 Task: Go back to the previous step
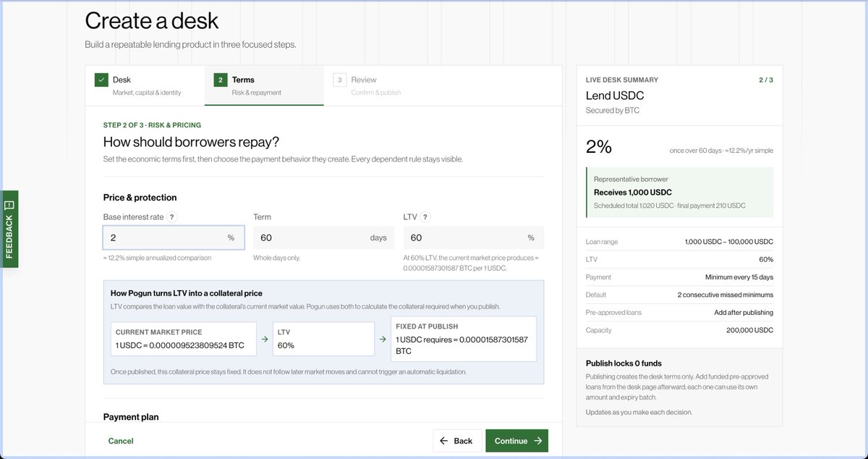(x=457, y=441)
